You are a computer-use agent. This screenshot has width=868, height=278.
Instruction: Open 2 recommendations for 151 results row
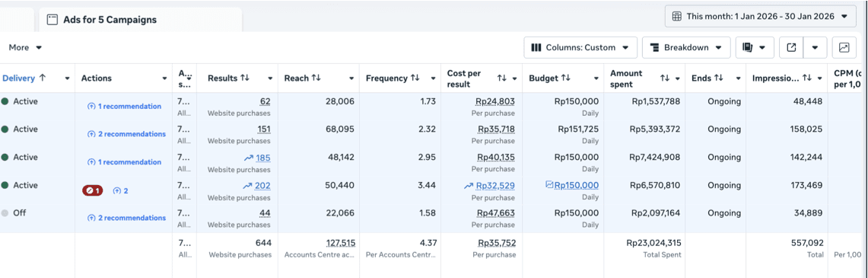point(127,134)
